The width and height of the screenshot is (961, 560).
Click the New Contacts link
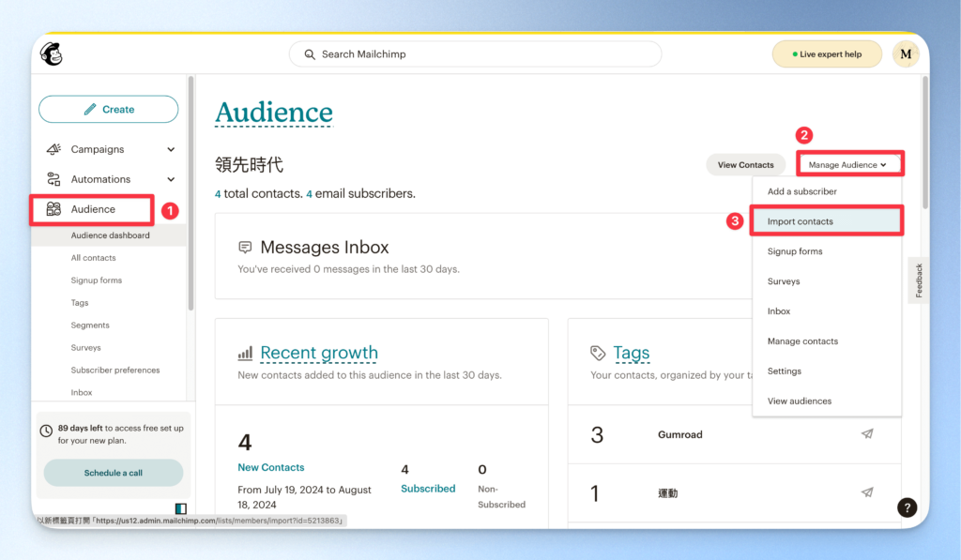(271, 467)
